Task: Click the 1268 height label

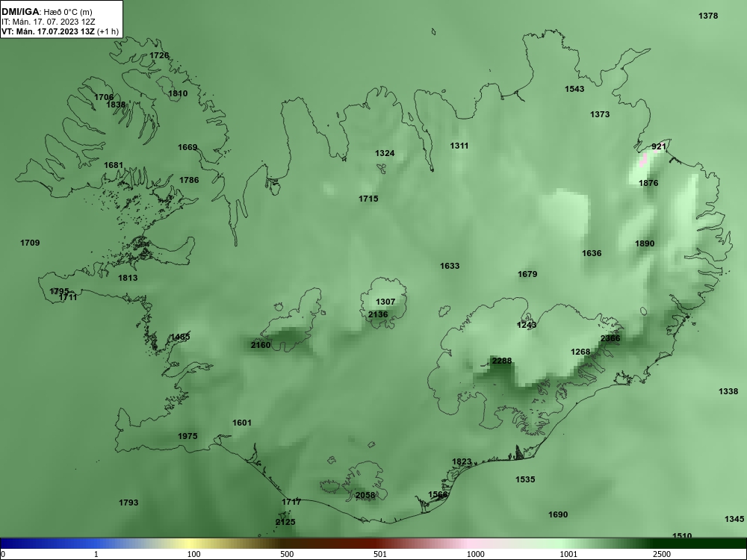Action: point(580,352)
